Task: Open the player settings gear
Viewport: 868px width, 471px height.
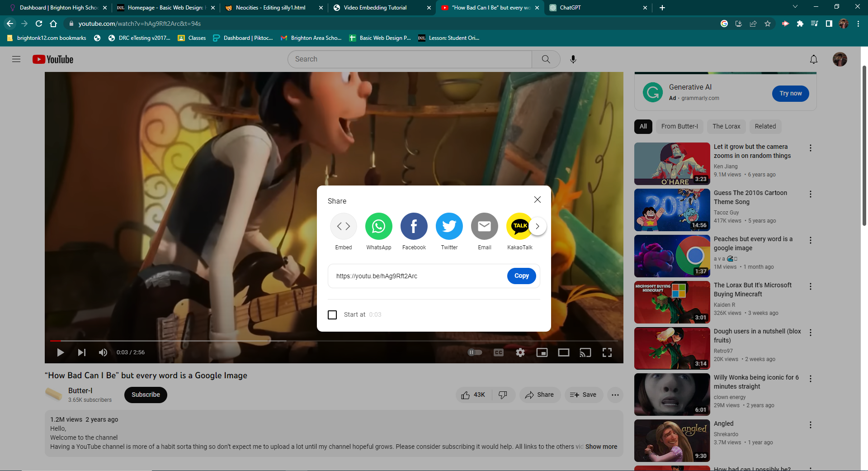Action: pyautogui.click(x=520, y=352)
